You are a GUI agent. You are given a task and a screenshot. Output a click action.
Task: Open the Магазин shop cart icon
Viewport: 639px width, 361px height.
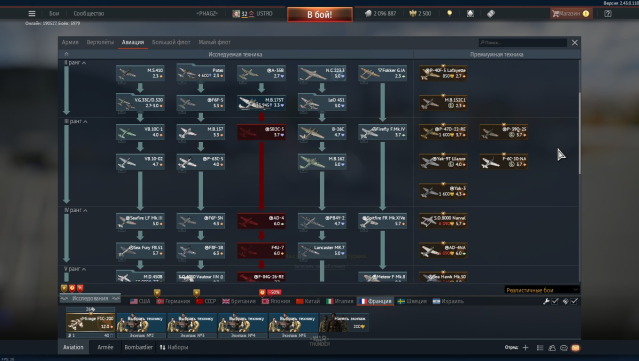555,13
